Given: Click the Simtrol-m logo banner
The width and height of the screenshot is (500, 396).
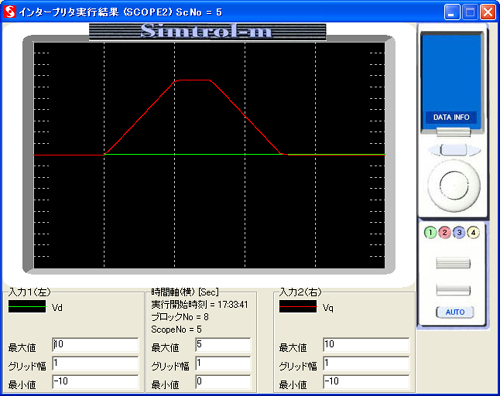Looking at the screenshot, I should point(207,31).
